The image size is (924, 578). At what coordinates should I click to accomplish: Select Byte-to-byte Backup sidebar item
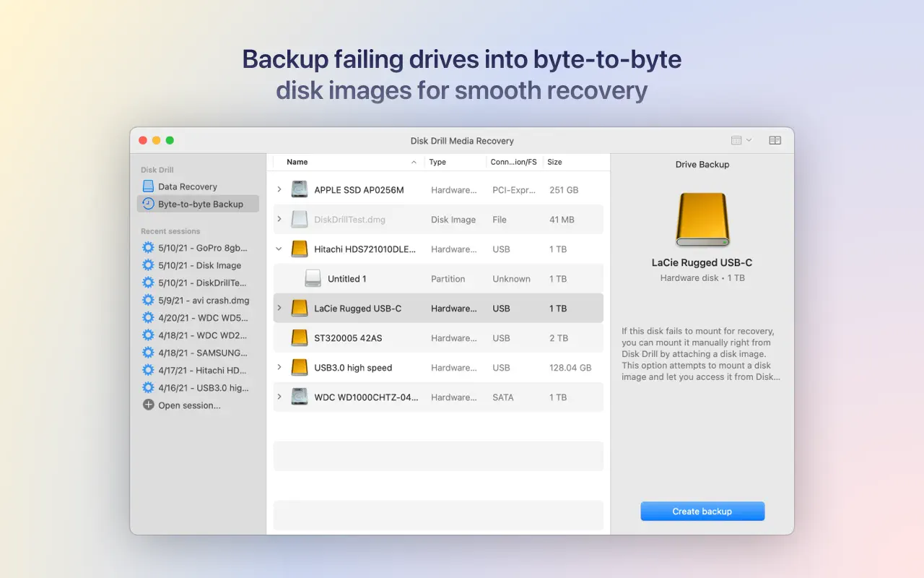[x=198, y=204]
